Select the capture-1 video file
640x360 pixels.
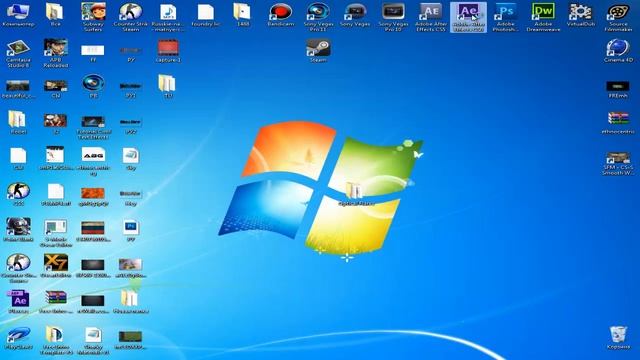click(168, 51)
